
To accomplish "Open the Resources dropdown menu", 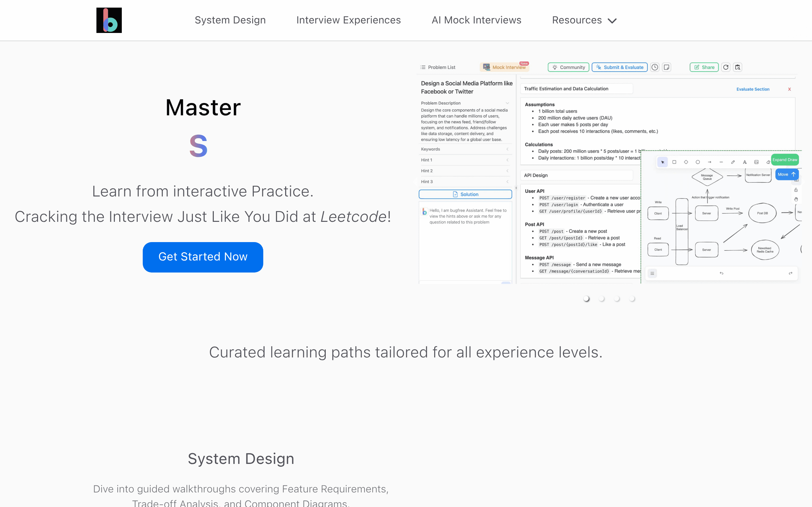I will (x=584, y=20).
